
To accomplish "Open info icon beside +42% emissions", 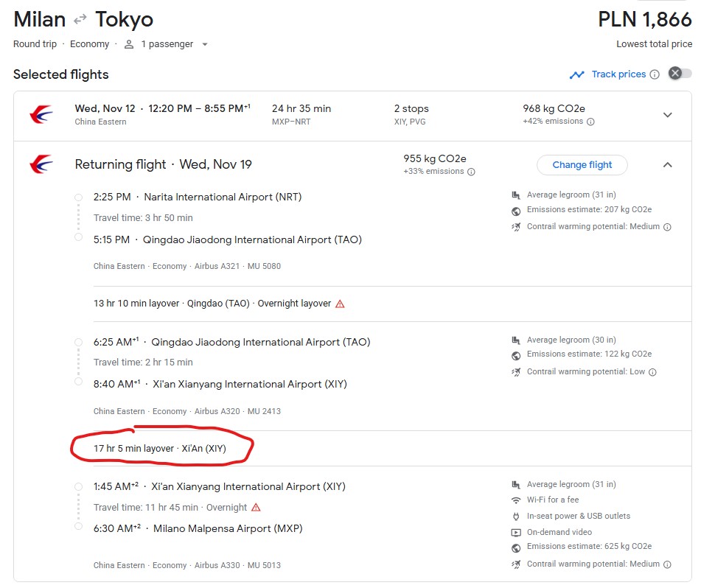I will click(590, 122).
